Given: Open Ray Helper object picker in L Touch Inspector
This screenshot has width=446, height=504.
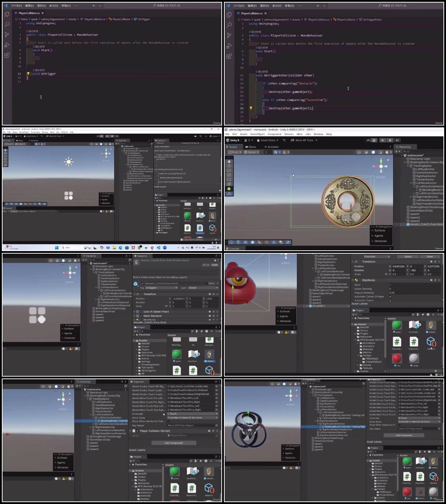Looking at the screenshot, I should click(x=217, y=425).
